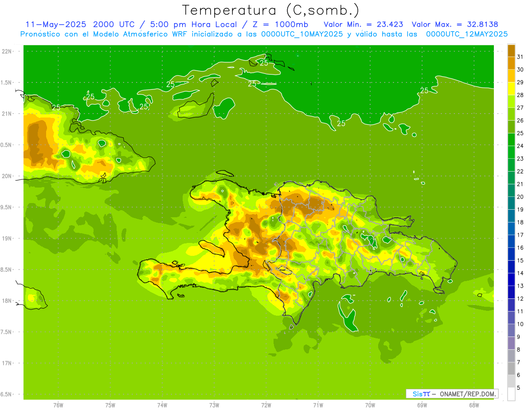Click the "20N" latitude axis label
The width and height of the screenshot is (532, 411).
[7, 176]
